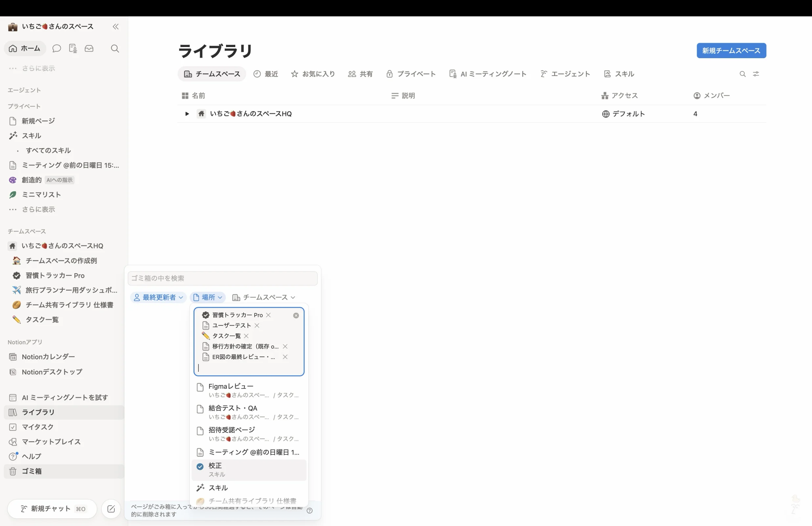Open Notionカレンダー app link
This screenshot has width=812, height=526.
[64, 357]
